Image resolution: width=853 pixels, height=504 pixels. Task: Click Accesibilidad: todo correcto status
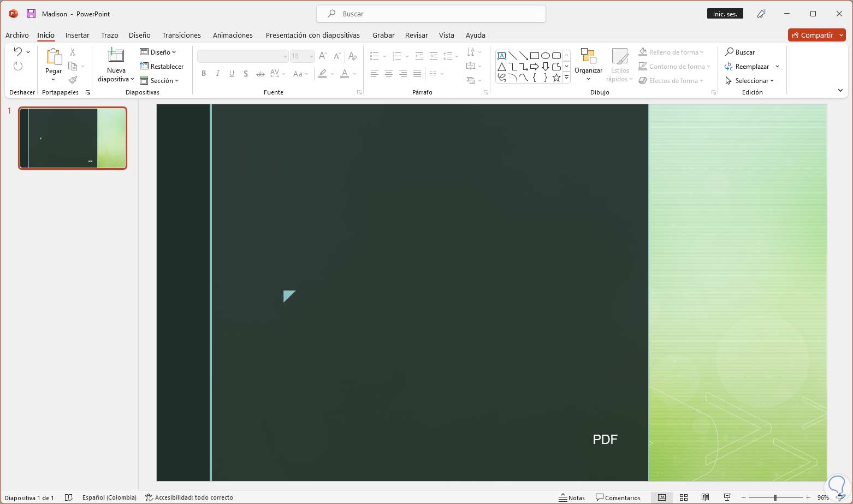(x=189, y=497)
